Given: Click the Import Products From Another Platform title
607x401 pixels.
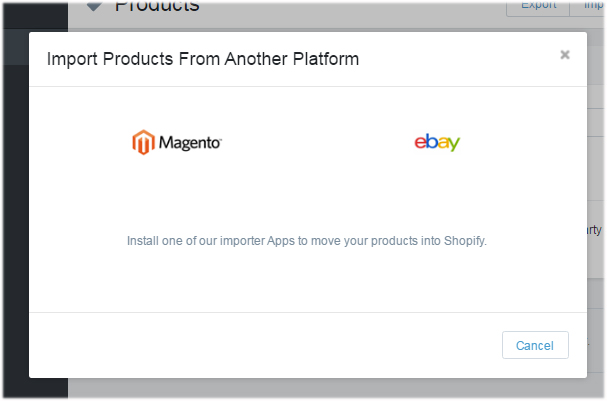Looking at the screenshot, I should (203, 59).
